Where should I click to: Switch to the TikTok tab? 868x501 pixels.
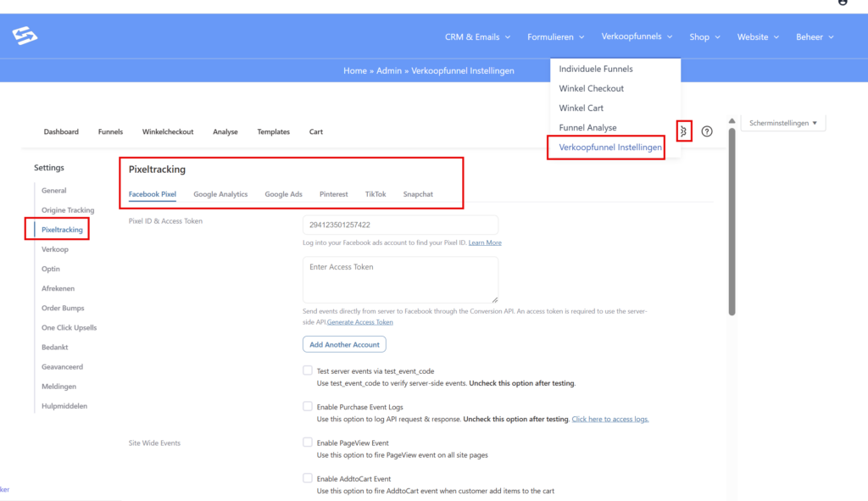click(376, 194)
